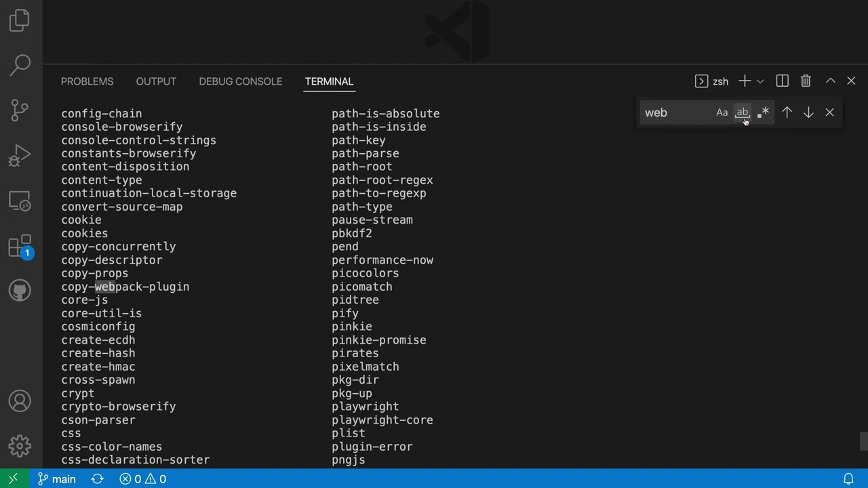Close the terminal find widget
The width and height of the screenshot is (868, 488).
click(x=829, y=113)
